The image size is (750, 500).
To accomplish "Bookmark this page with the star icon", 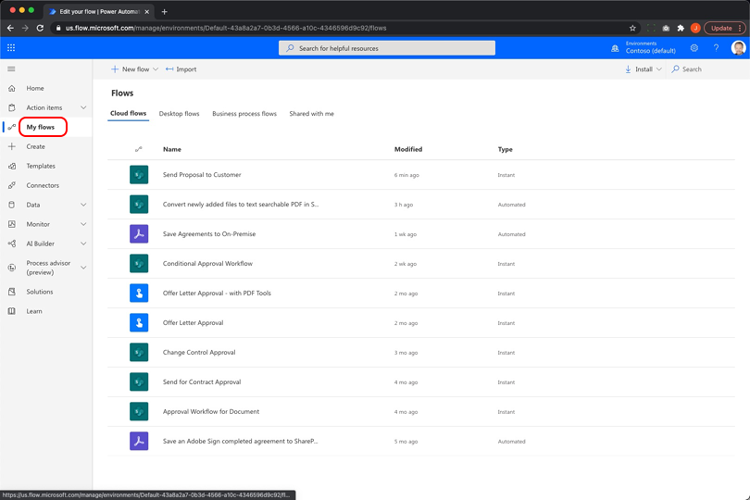I will tap(632, 28).
